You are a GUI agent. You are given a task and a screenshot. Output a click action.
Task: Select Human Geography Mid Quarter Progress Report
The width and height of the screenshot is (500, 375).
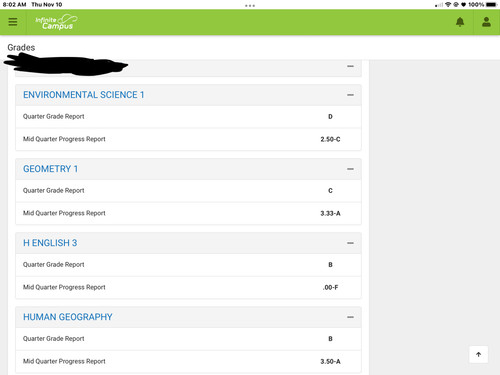188,361
